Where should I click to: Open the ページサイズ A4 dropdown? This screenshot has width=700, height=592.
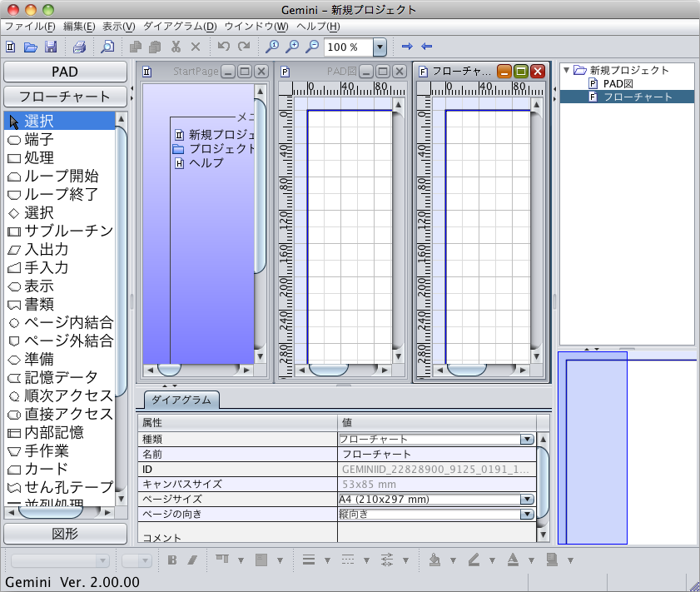point(527,499)
